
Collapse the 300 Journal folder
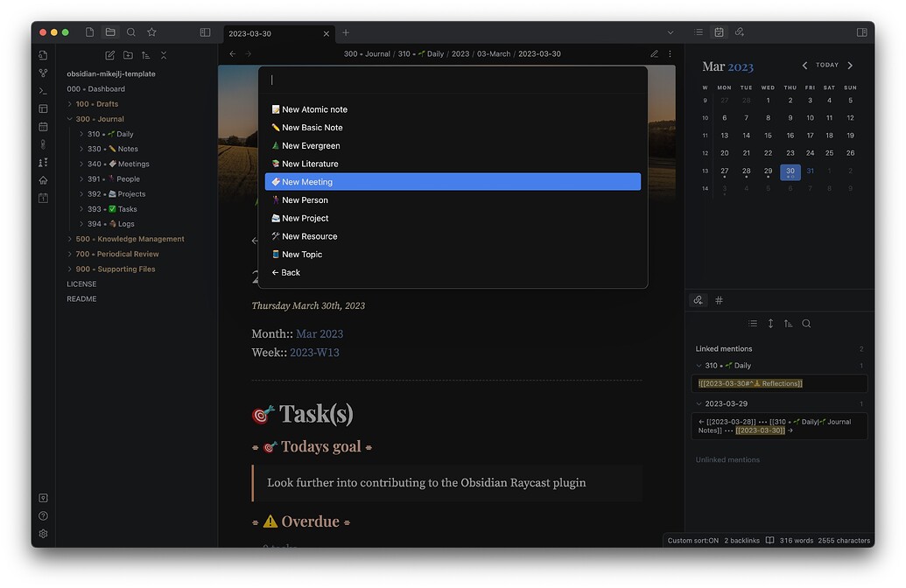click(70, 119)
